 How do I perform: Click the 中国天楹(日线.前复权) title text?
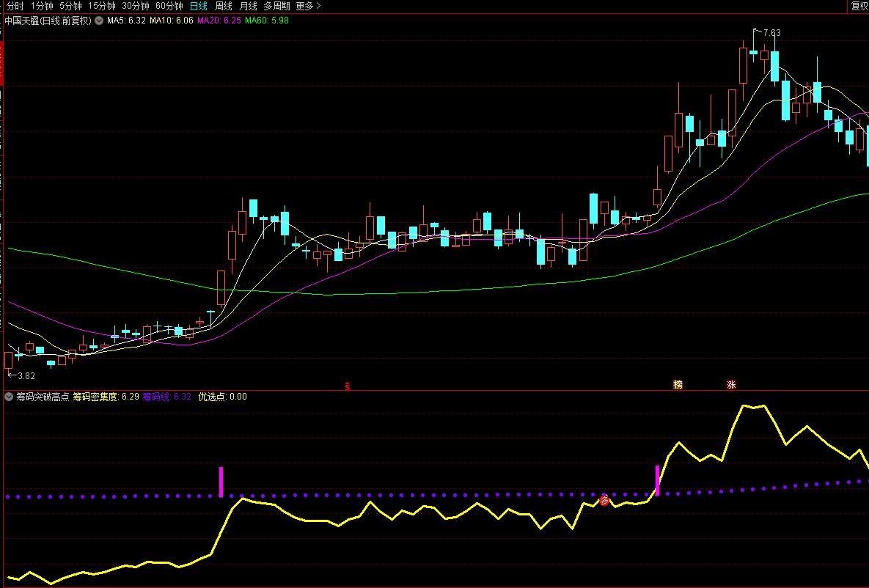pos(48,21)
